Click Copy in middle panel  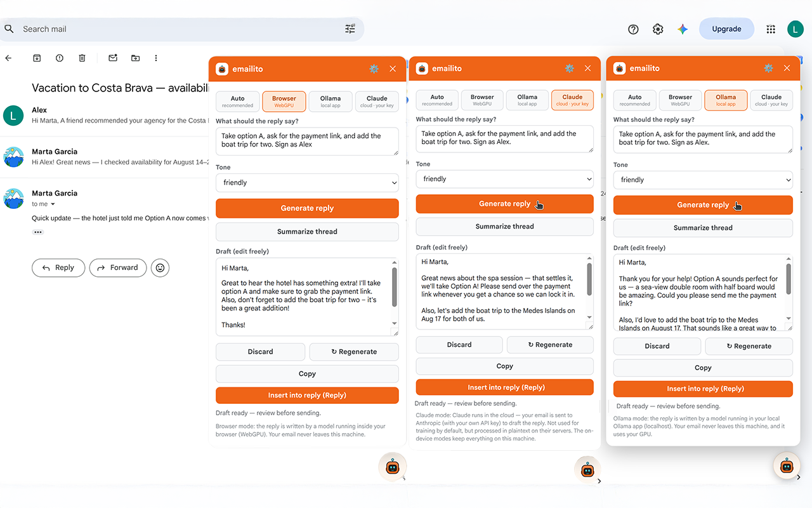pos(505,366)
